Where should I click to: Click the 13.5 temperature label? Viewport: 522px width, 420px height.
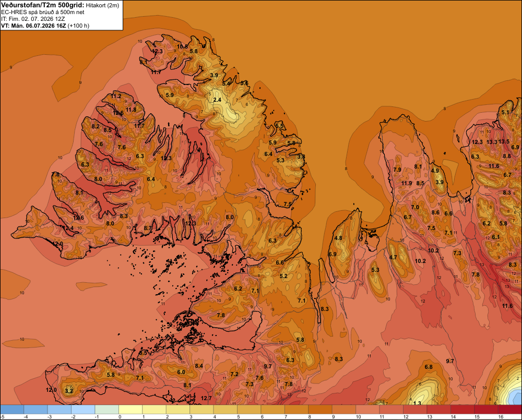(x=504, y=141)
